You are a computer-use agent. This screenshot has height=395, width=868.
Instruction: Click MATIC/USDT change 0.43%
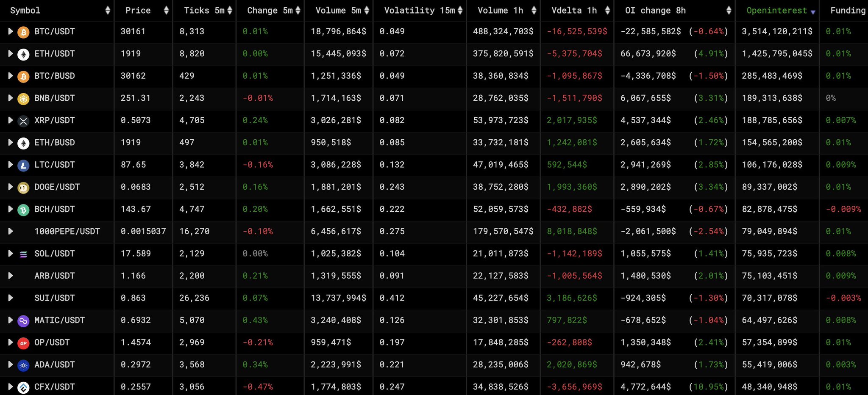click(255, 320)
